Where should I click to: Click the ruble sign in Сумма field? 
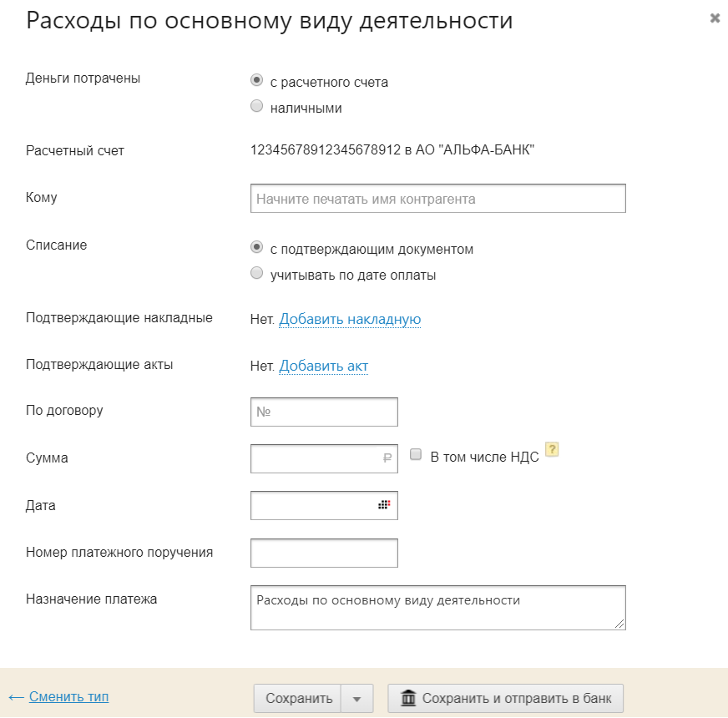(387, 458)
